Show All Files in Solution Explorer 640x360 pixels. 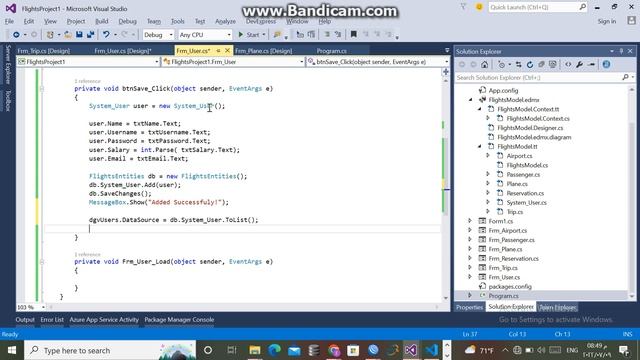(x=553, y=64)
